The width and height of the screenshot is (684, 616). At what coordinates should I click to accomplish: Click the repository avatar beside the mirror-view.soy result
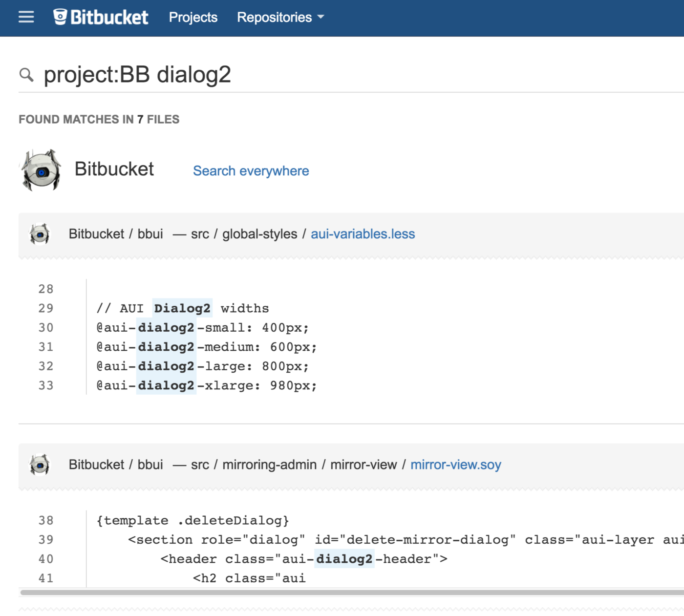(x=38, y=465)
